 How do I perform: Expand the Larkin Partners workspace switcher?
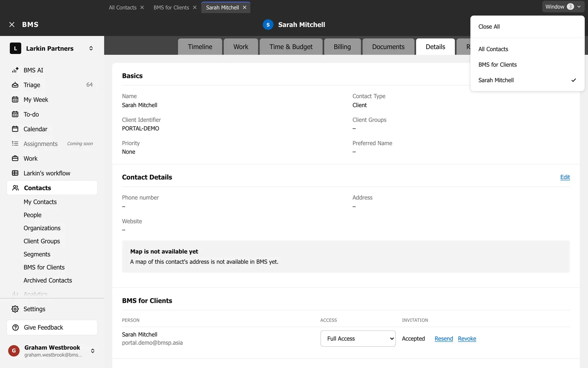pyautogui.click(x=91, y=48)
